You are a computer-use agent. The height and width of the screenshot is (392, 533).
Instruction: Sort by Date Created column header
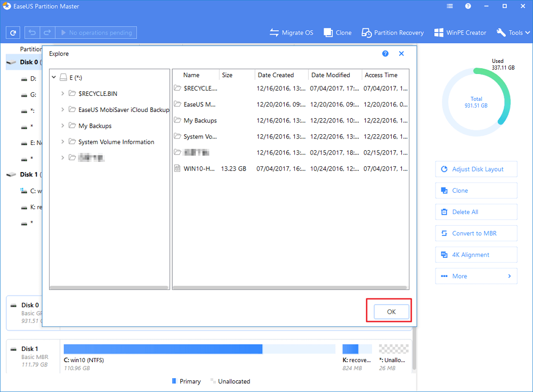coord(281,75)
